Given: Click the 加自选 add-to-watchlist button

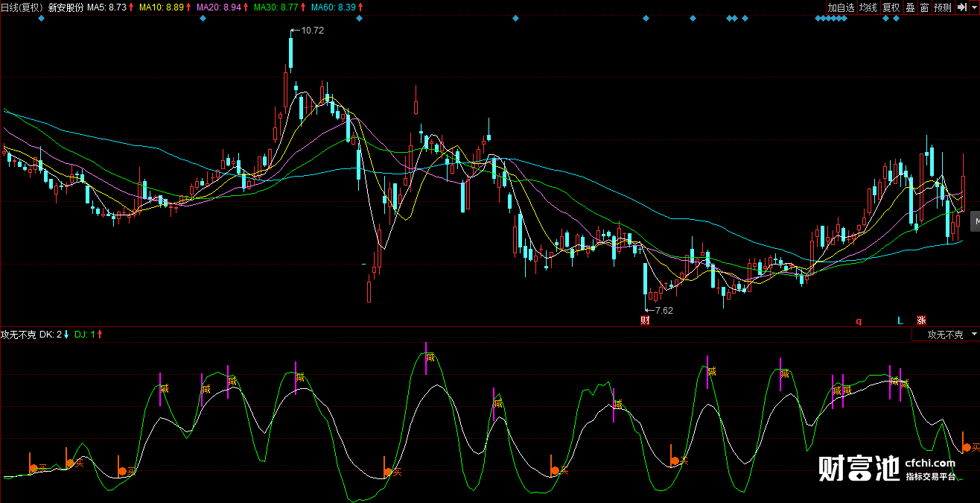Looking at the screenshot, I should pos(841,7).
